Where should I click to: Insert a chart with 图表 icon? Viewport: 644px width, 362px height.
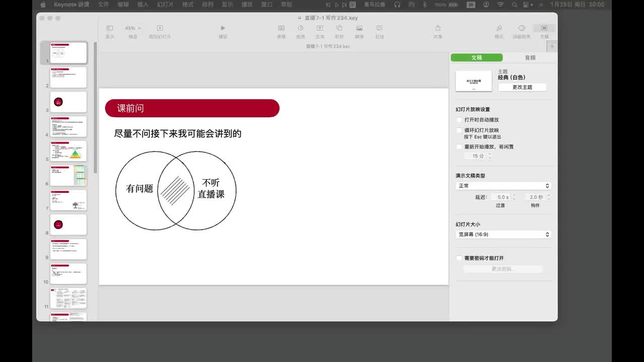(300, 28)
